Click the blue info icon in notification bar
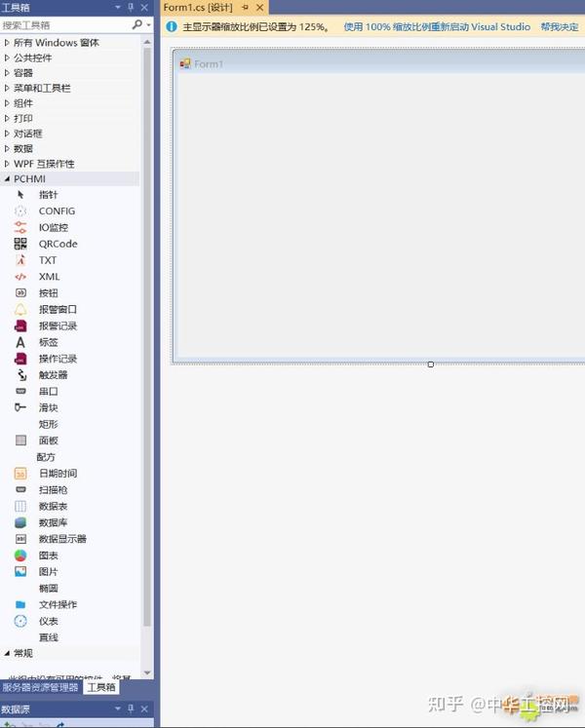The width and height of the screenshot is (585, 728). coord(172,26)
